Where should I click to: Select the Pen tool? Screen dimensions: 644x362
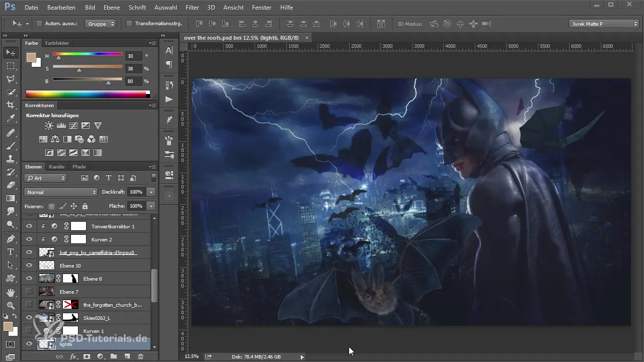(x=11, y=238)
